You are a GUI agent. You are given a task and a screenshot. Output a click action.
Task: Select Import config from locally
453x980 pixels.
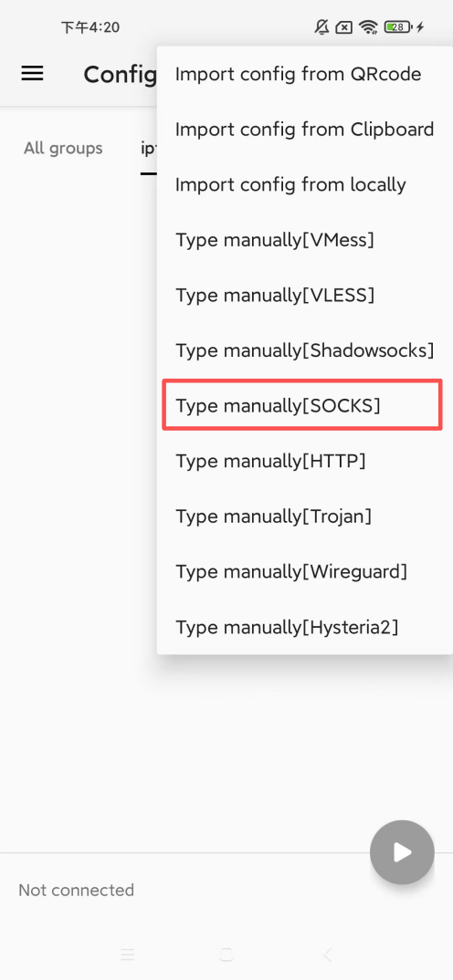(x=305, y=184)
